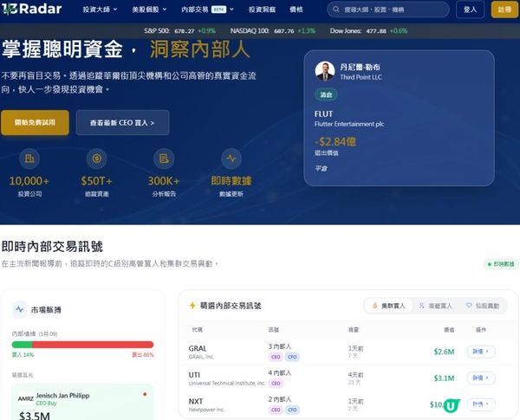Screen dimensions: 520x420
Task: Expand the 美股個股 menu
Action: point(149,10)
